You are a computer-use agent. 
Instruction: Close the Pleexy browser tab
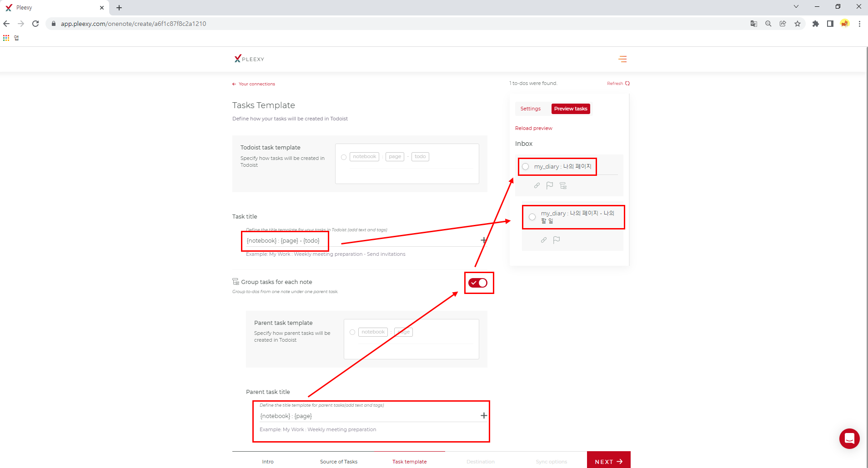pyautogui.click(x=101, y=8)
